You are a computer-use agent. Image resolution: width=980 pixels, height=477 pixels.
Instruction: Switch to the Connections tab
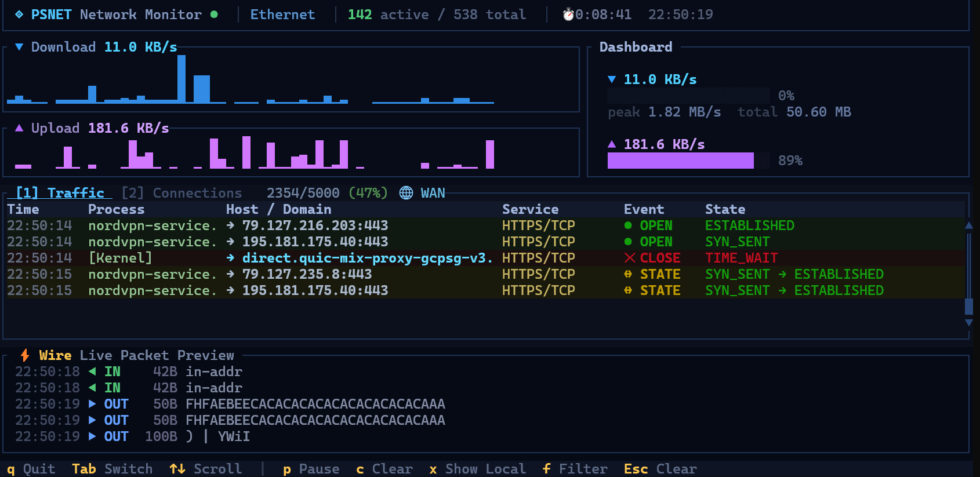click(182, 193)
